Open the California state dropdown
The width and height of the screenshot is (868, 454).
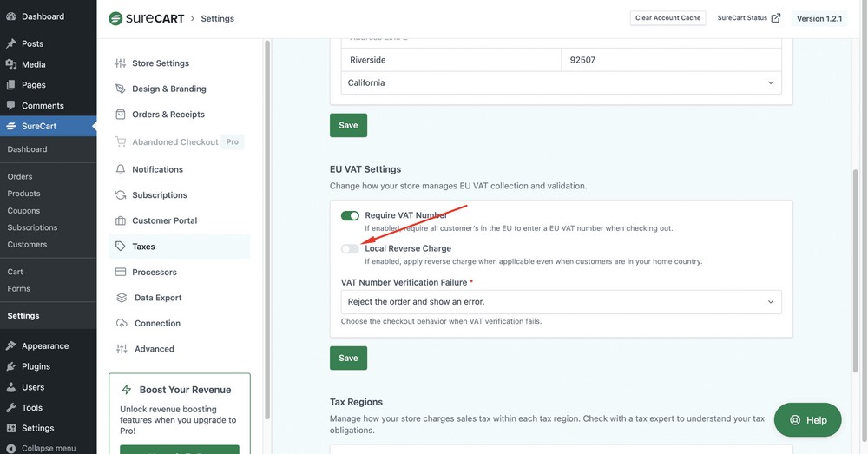click(561, 83)
